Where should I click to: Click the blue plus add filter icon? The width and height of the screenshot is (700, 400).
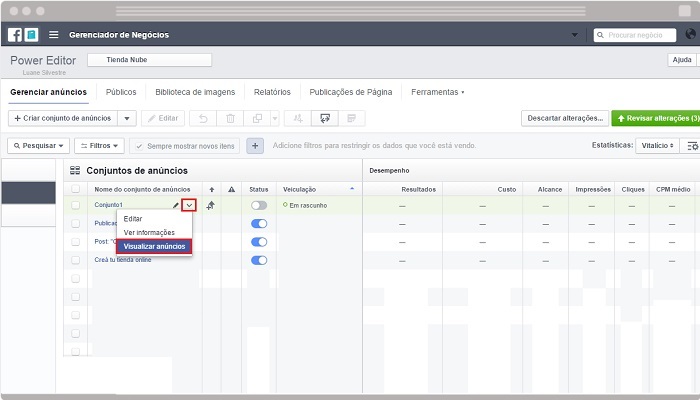pyautogui.click(x=255, y=146)
